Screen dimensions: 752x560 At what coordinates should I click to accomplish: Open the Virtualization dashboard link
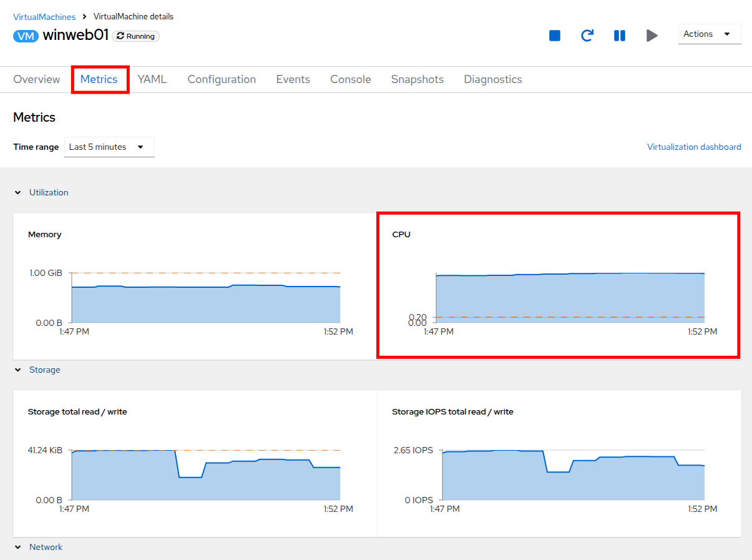pyautogui.click(x=693, y=147)
